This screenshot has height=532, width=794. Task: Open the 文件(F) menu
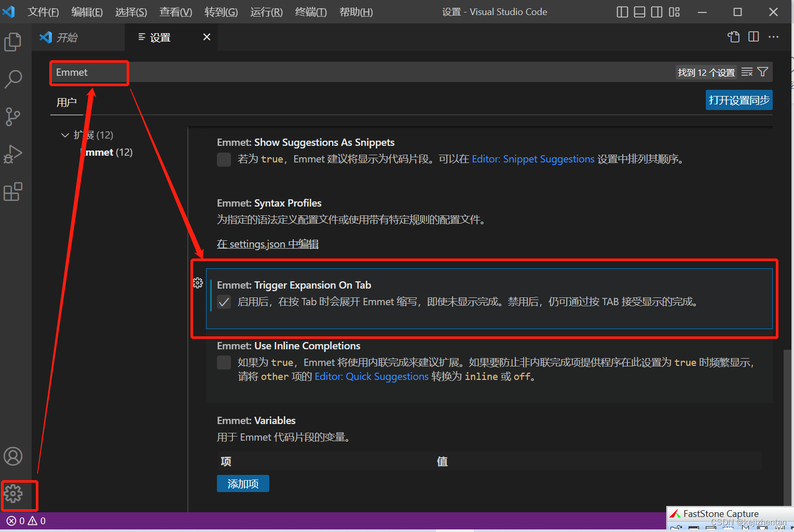(x=43, y=12)
